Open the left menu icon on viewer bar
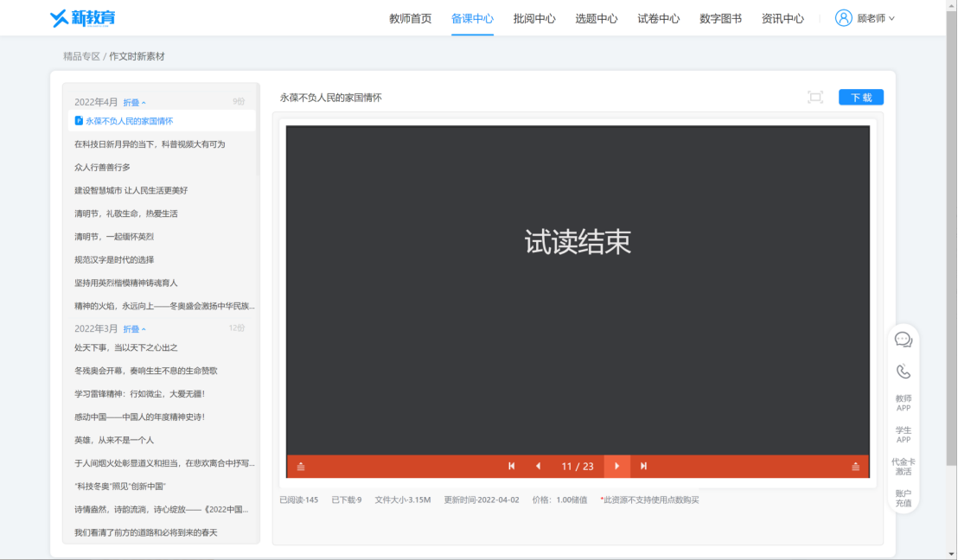This screenshot has height=560, width=958. click(301, 467)
